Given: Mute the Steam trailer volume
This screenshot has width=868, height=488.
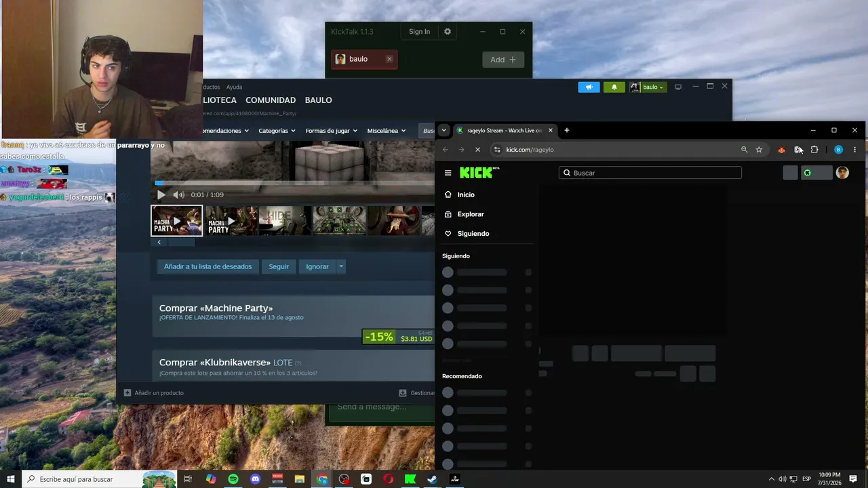Looking at the screenshot, I should point(178,195).
